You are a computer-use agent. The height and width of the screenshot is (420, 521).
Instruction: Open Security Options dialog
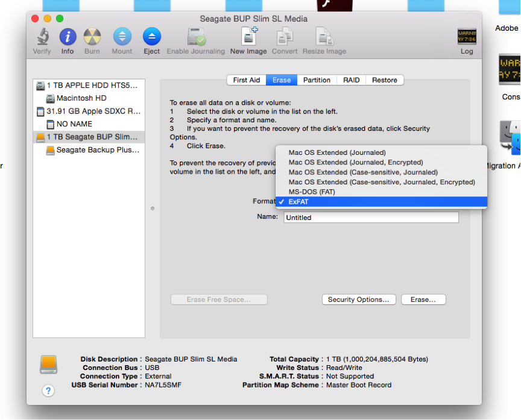click(359, 299)
